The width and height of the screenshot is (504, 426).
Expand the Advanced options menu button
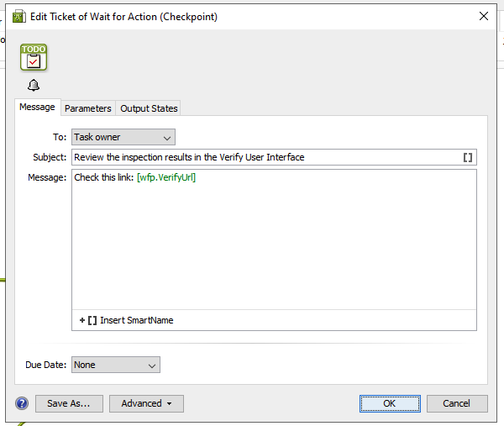click(146, 403)
